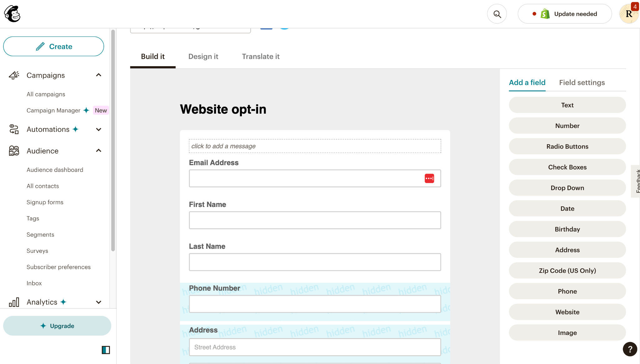This screenshot has height=364, width=640.
Task: Click the Campaigns megaphone icon
Action: [14, 75]
